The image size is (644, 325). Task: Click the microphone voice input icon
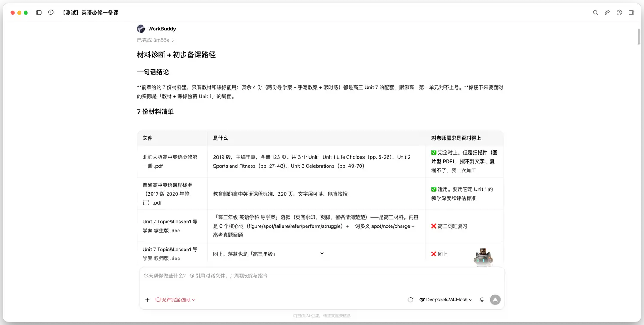[482, 300]
